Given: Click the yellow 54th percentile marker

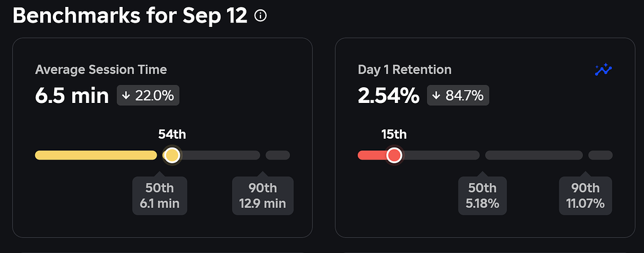Looking at the screenshot, I should click(x=171, y=155).
